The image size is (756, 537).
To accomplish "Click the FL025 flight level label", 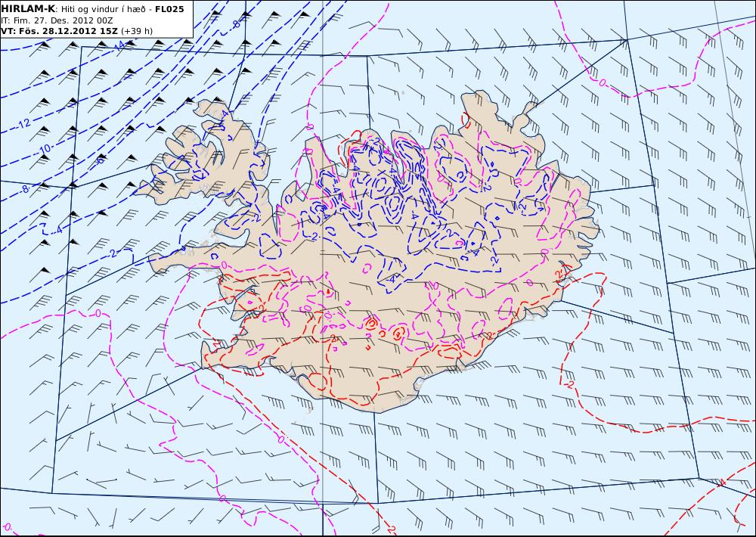I will point(169,9).
